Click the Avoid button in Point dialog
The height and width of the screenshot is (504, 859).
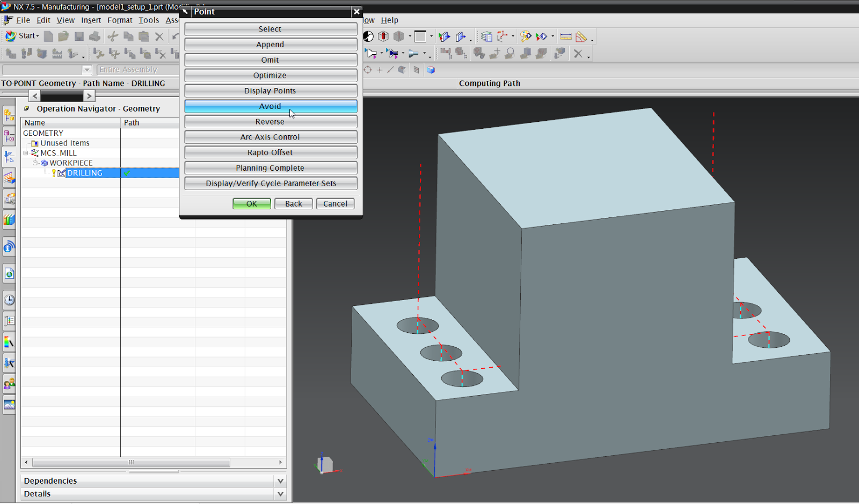271,106
